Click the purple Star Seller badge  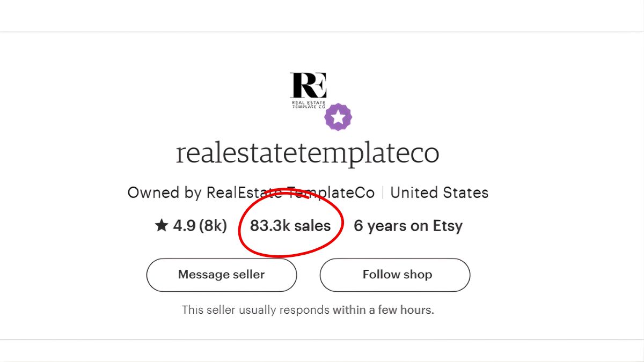coord(338,117)
